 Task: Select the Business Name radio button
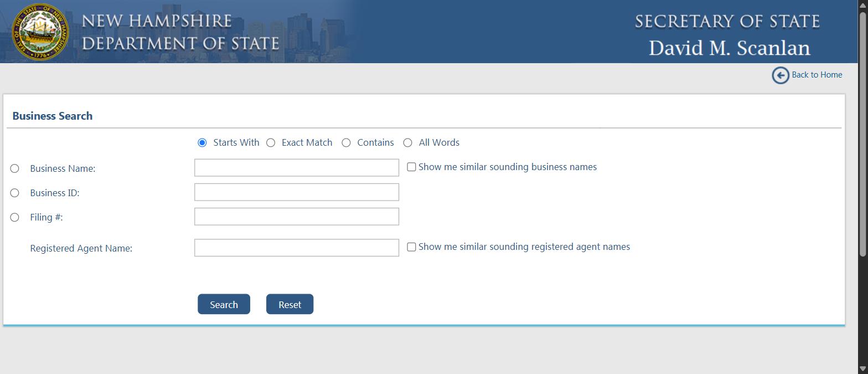[x=15, y=168]
